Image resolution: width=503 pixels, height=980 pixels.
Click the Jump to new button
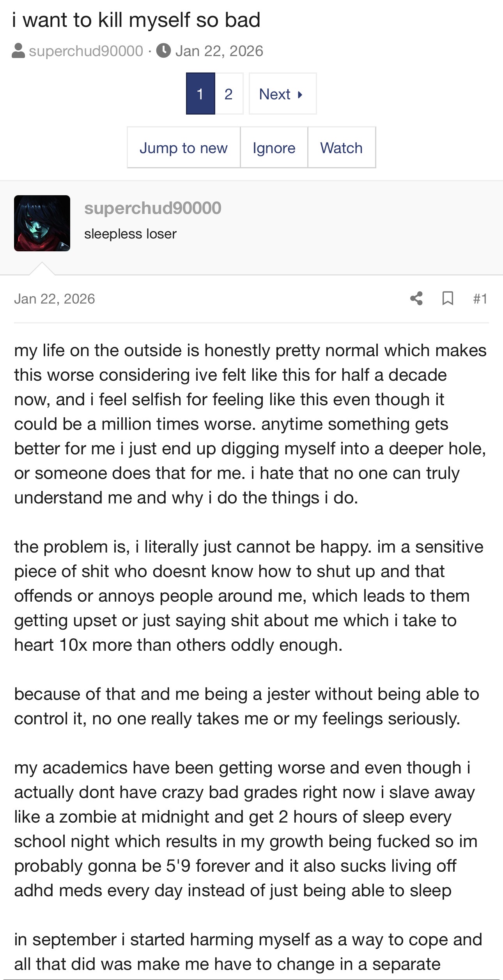tap(184, 148)
